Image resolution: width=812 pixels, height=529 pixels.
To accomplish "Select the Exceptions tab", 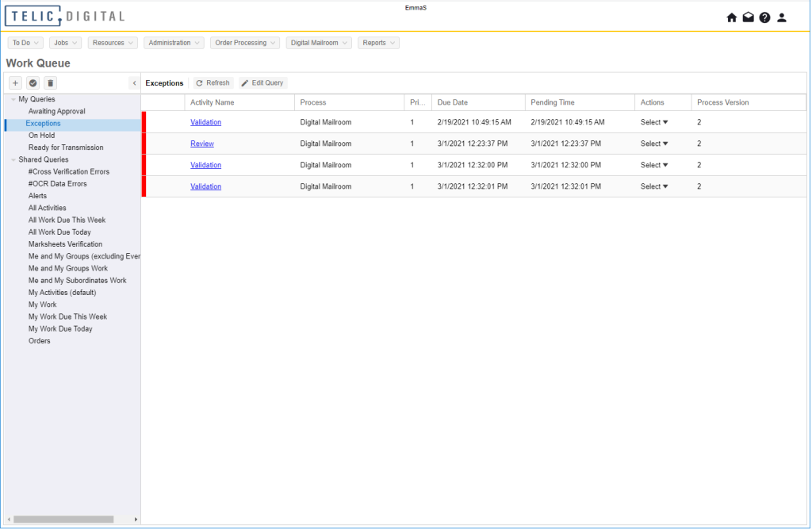I will click(164, 82).
